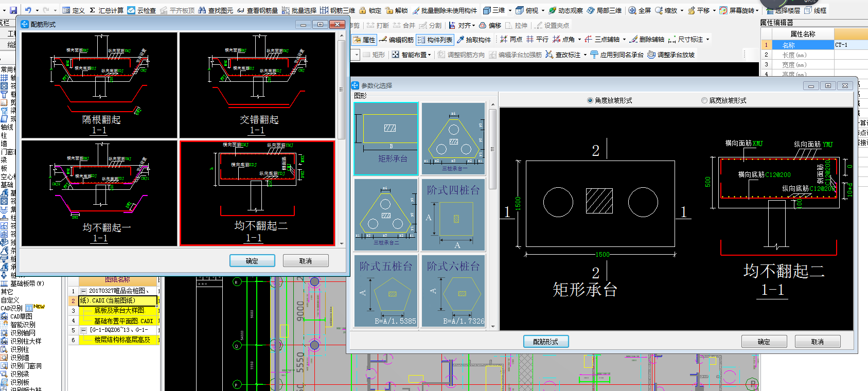Click the undo arrow icon
The image size is (868, 391).
click(28, 10)
